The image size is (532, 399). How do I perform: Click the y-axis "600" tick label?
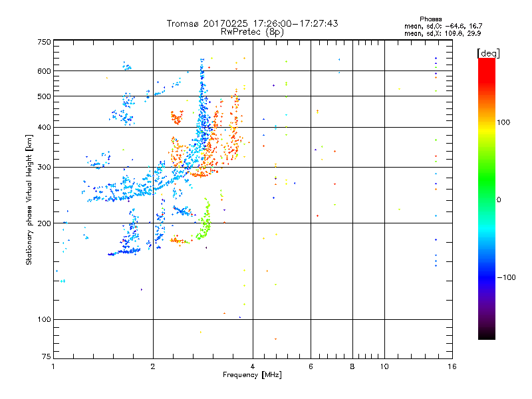tap(45, 71)
